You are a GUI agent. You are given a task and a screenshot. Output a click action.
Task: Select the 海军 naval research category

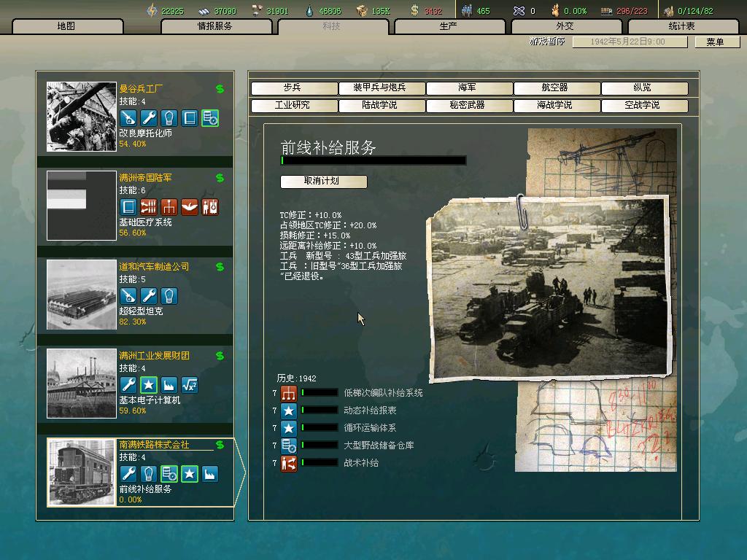pos(469,88)
